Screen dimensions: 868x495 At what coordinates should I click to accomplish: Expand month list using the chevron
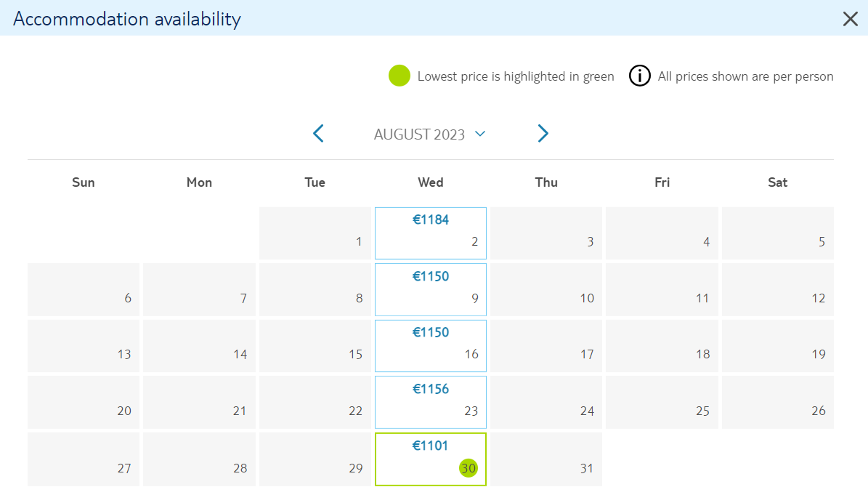(480, 134)
